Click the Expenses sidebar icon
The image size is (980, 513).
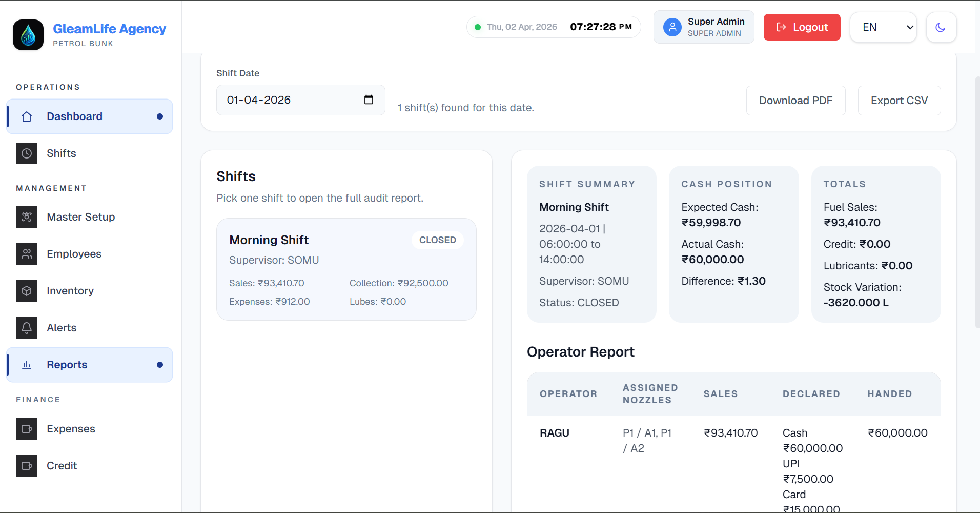(x=27, y=429)
